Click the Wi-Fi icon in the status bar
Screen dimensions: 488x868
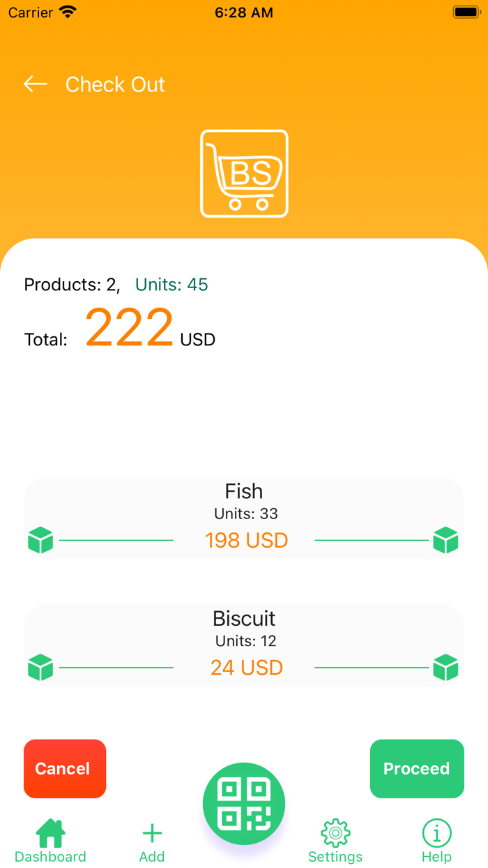pyautogui.click(x=66, y=11)
